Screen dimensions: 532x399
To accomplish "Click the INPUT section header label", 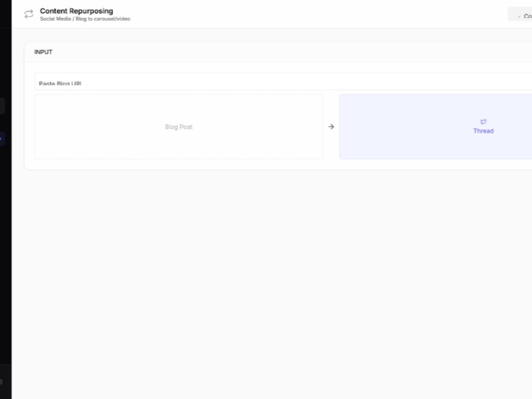I will tap(44, 52).
